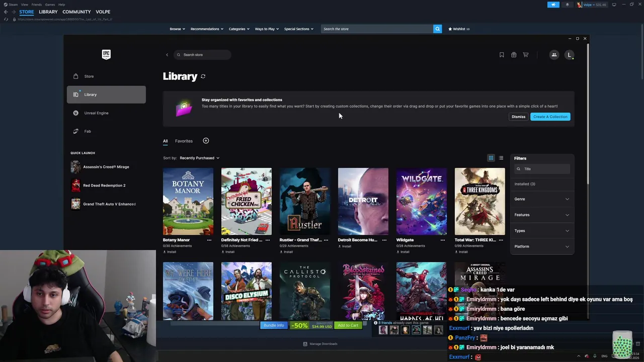Open the Steam Friends menu
644x362 pixels.
tap(37, 5)
